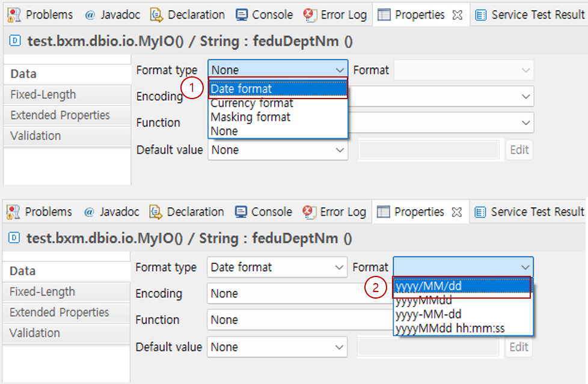The image size is (588, 384).
Task: Close the Properties tab in the upper panel
Action: [x=458, y=15]
